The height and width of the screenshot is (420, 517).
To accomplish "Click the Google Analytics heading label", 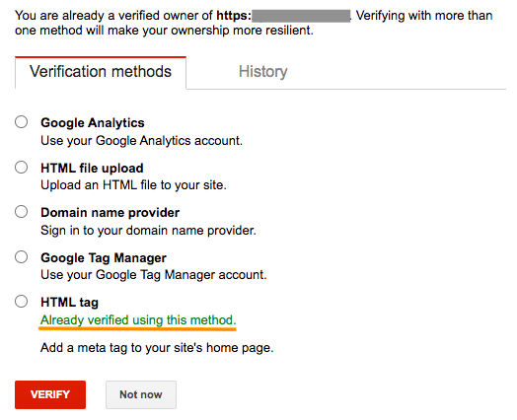I will point(93,123).
